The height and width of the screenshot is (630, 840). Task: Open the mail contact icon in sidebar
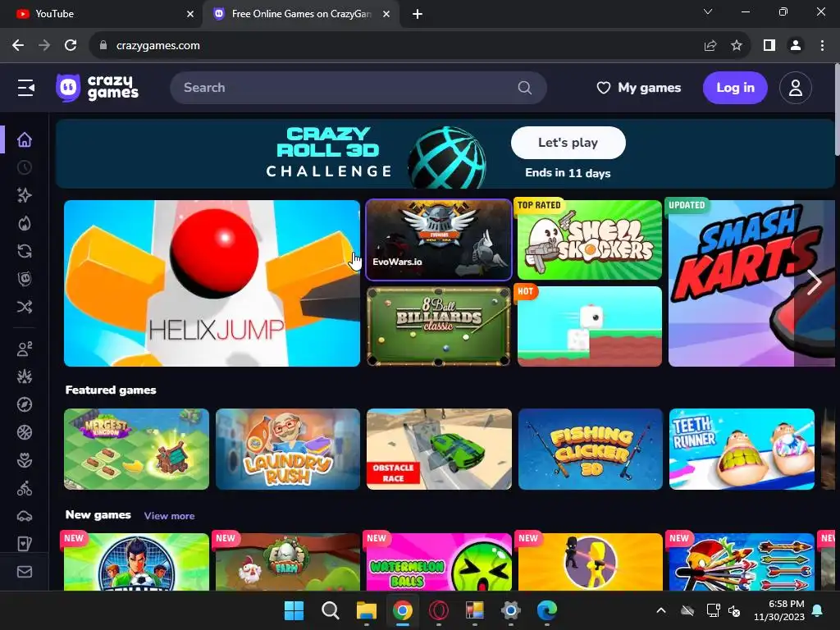click(24, 572)
